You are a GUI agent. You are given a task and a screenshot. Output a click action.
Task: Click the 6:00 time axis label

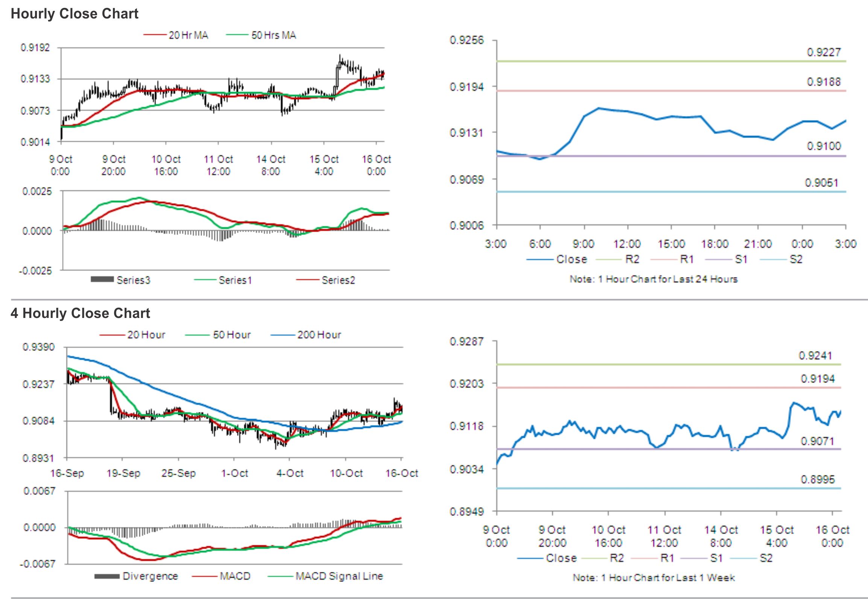(x=540, y=244)
